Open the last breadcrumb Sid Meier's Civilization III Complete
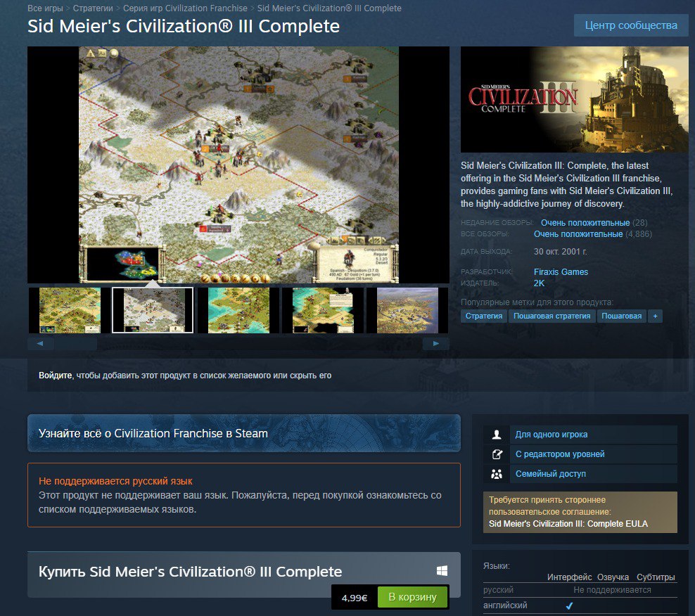 tap(329, 8)
